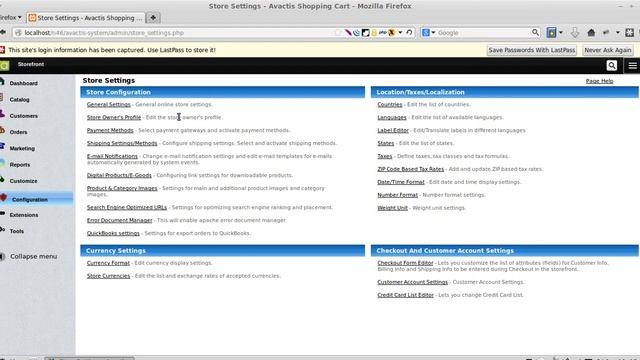Open the QuickBooks settings link

pos(113,233)
